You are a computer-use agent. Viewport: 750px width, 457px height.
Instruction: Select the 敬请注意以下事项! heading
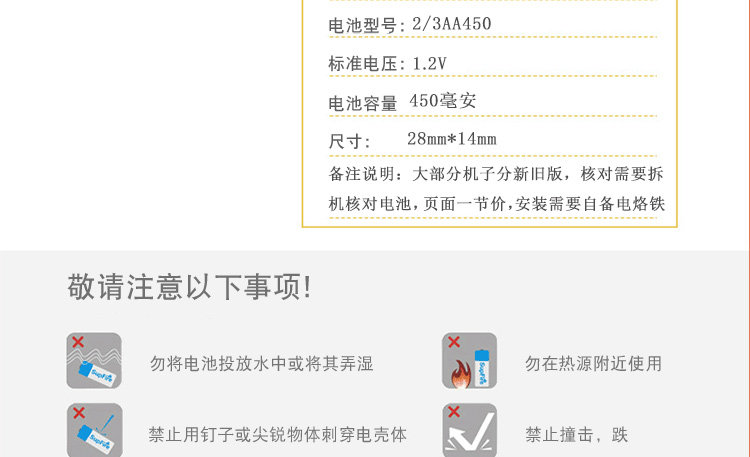[189, 287]
